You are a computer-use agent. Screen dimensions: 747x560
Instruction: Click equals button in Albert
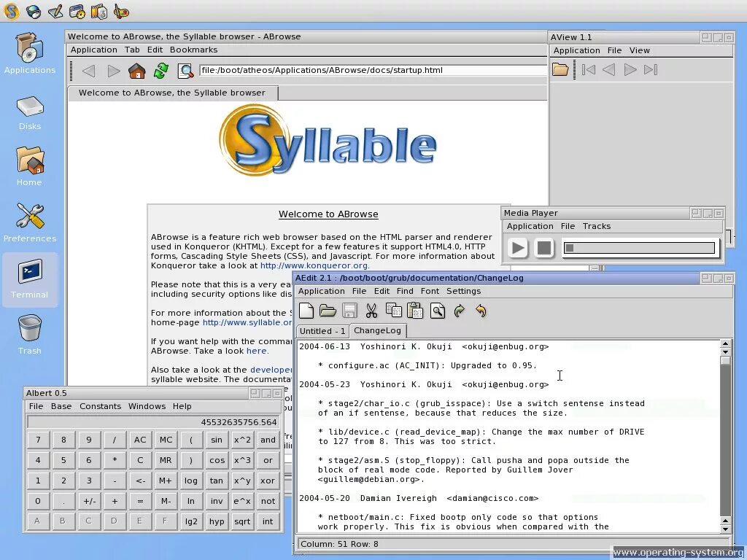(x=140, y=501)
